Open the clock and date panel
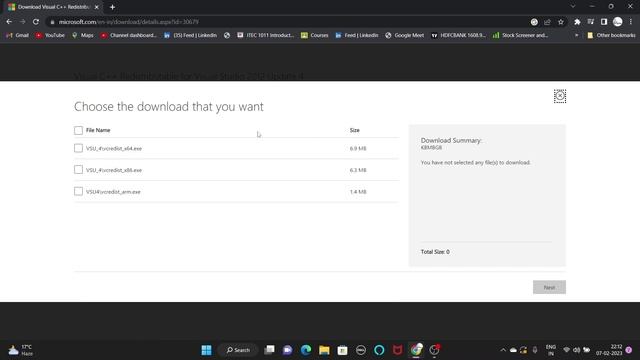The height and width of the screenshot is (360, 640). coord(609,350)
